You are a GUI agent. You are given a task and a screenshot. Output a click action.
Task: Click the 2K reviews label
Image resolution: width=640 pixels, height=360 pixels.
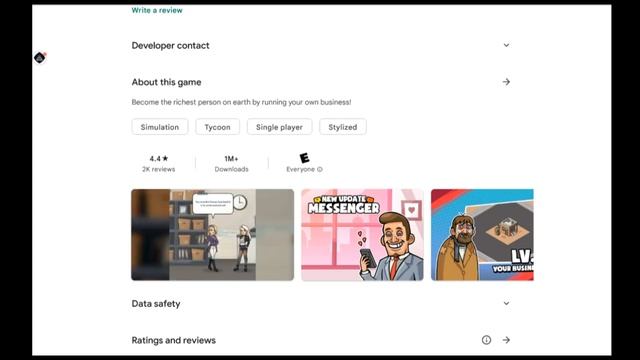point(158,169)
